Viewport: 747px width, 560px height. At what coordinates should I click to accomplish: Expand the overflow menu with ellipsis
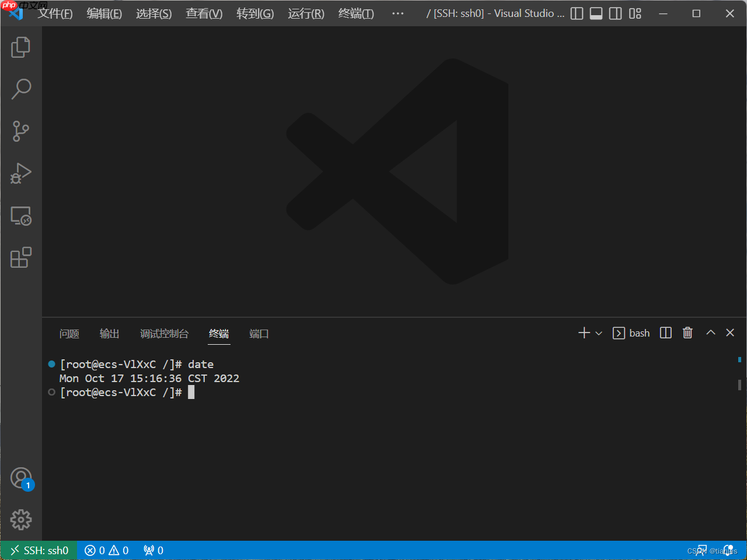397,13
